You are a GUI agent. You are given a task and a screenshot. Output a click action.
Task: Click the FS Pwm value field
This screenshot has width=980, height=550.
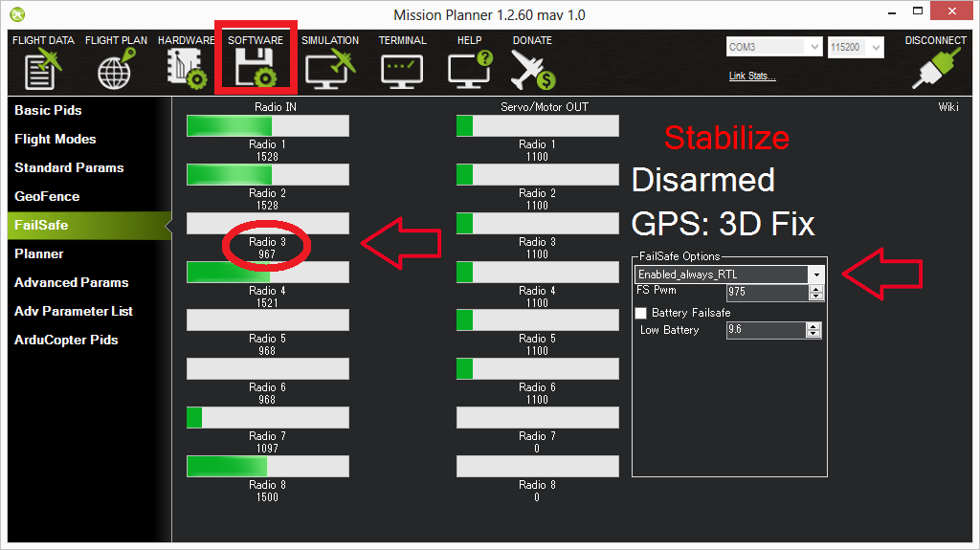768,293
